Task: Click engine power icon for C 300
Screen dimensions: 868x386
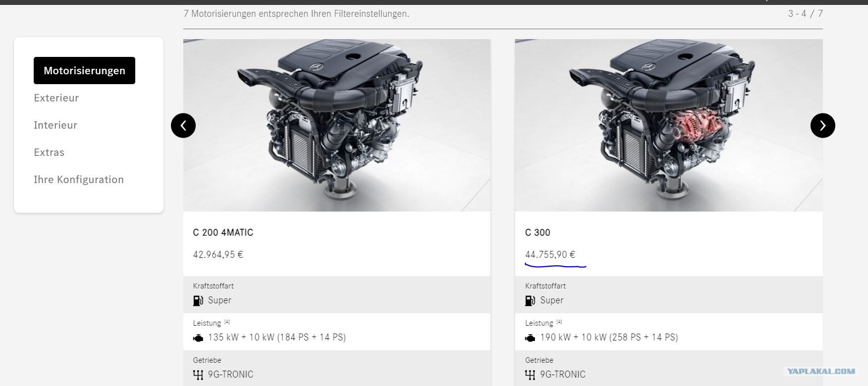Action: click(530, 338)
